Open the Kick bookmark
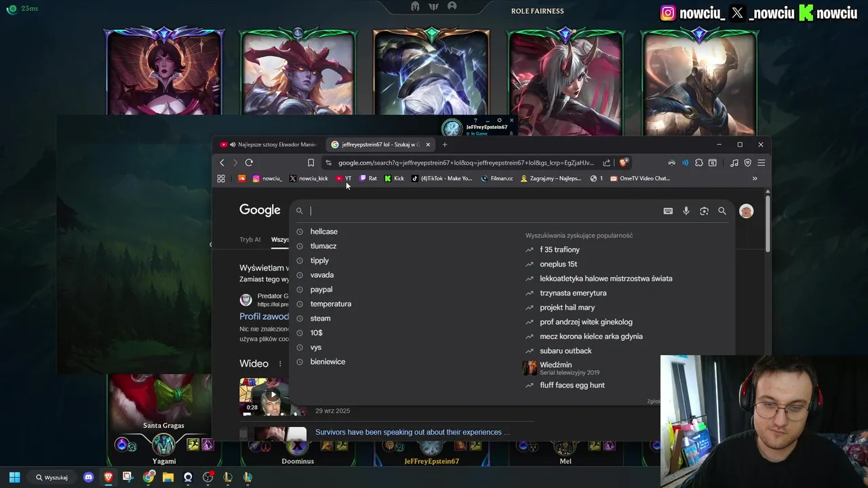Screen dimensions: 868x488 [x=394, y=178]
